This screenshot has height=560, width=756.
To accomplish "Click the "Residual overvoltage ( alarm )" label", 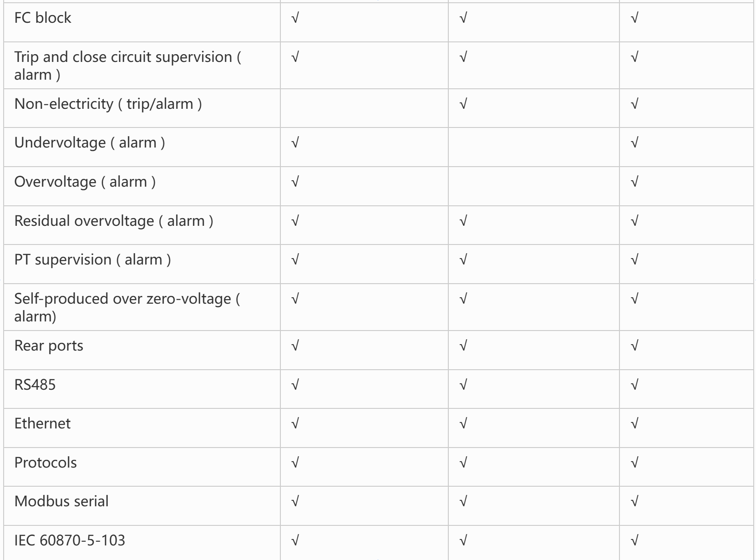I will (113, 221).
